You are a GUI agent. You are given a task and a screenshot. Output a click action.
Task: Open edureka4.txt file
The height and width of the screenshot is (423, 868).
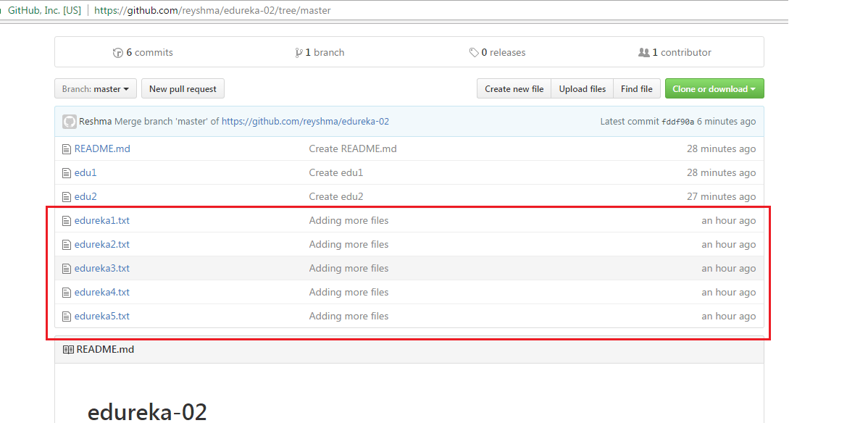point(102,292)
